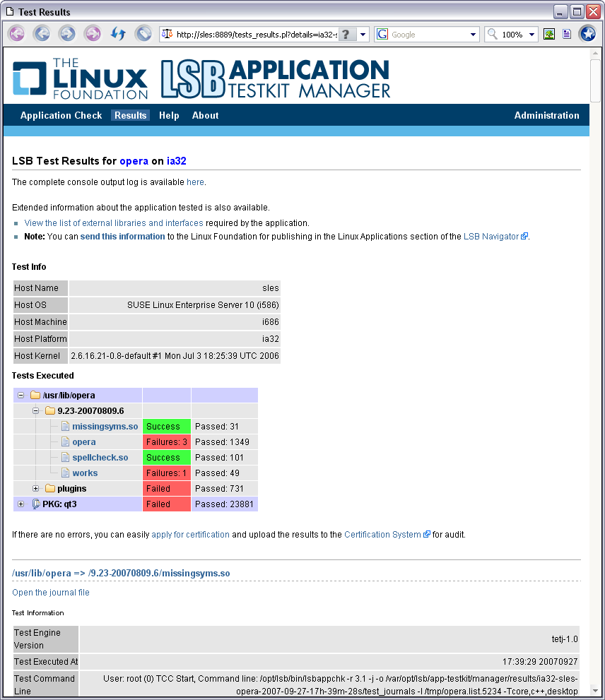Click the magnifier zoom icon

click(492, 34)
